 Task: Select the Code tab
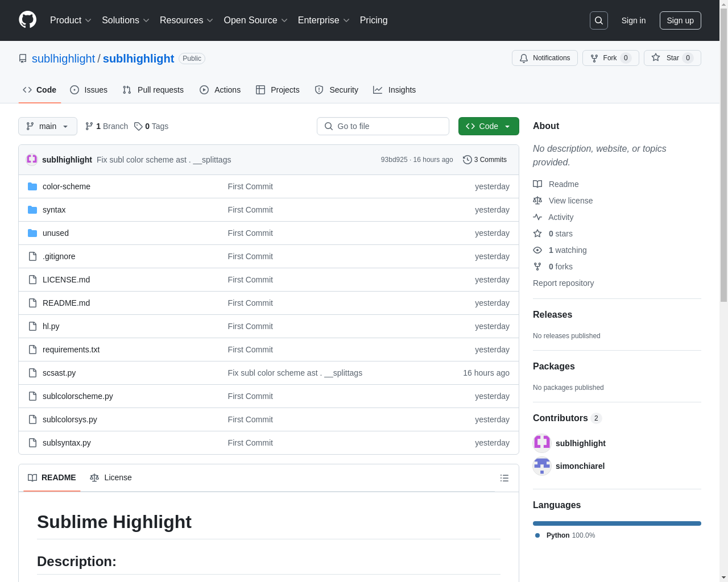click(40, 90)
